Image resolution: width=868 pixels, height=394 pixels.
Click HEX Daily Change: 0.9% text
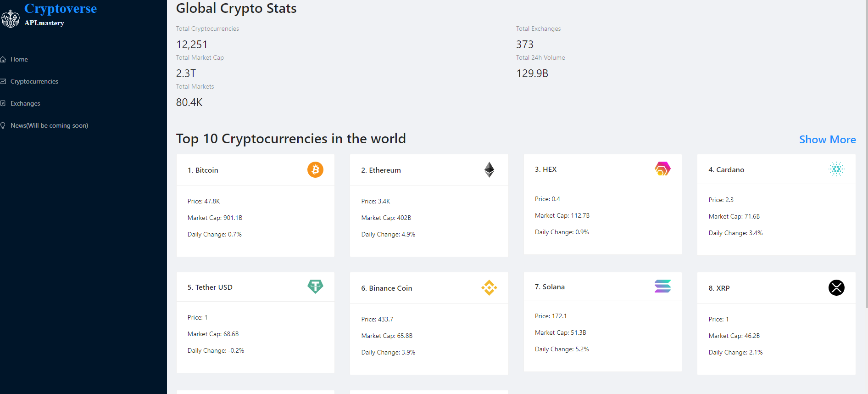(562, 232)
